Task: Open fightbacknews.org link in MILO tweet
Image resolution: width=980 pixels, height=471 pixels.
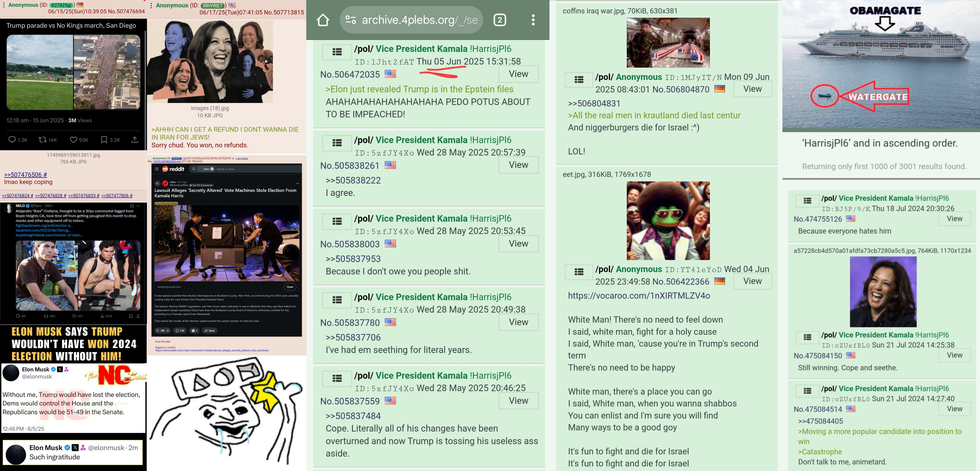Action: (x=44, y=226)
